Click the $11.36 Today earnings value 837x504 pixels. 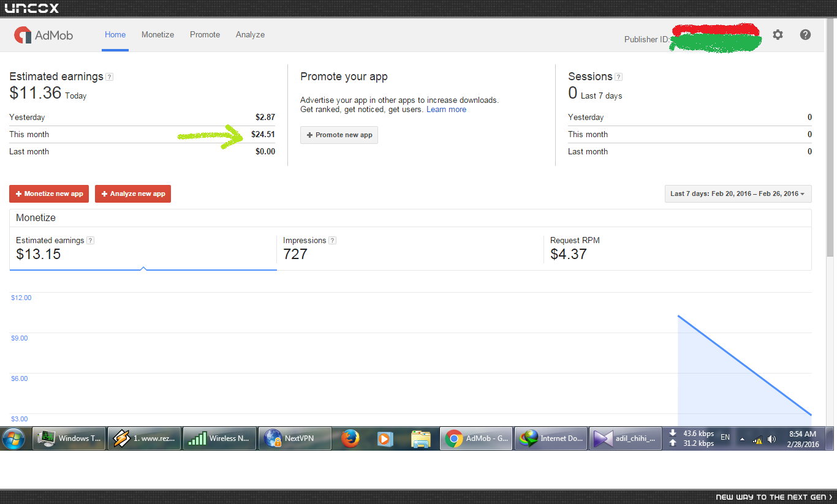[36, 92]
